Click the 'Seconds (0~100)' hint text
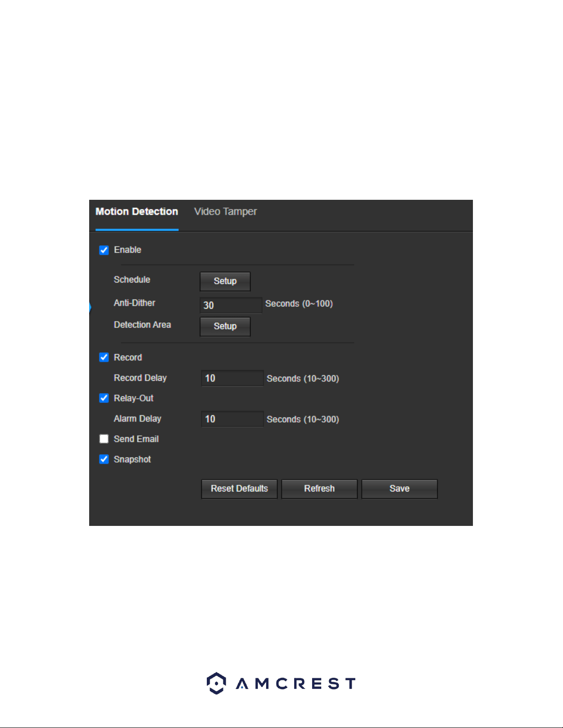The image size is (563, 728). 299,304
